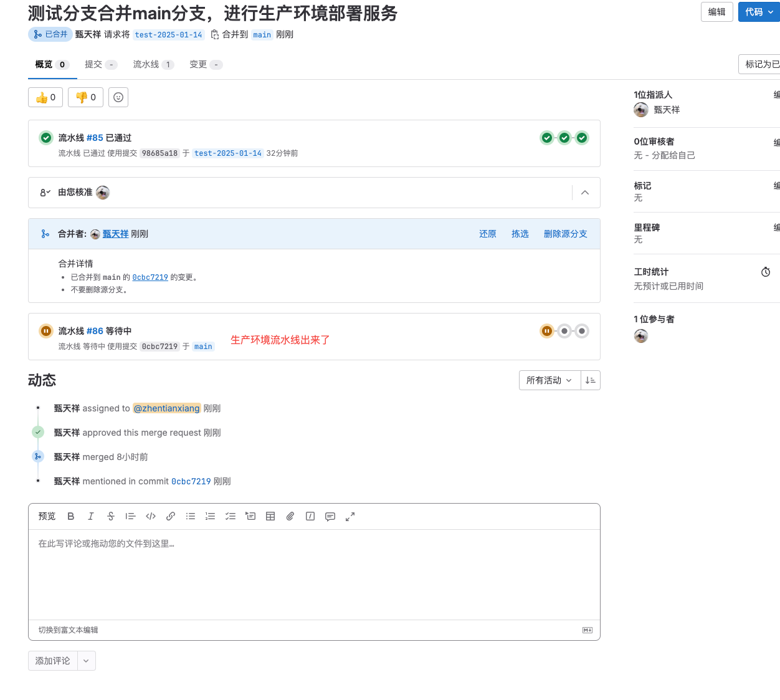Open the full screen editor mode

[x=350, y=516]
